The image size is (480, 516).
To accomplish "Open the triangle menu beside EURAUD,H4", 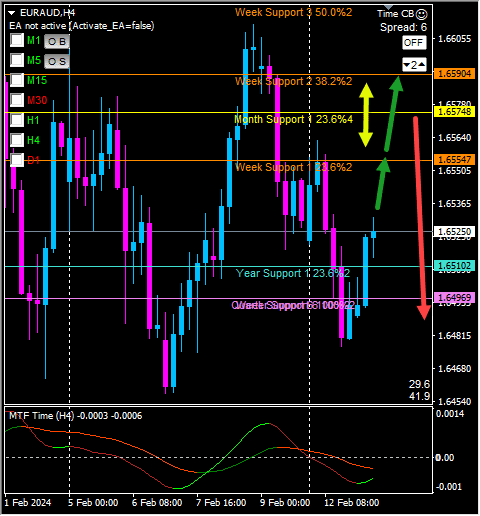I will point(12,13).
